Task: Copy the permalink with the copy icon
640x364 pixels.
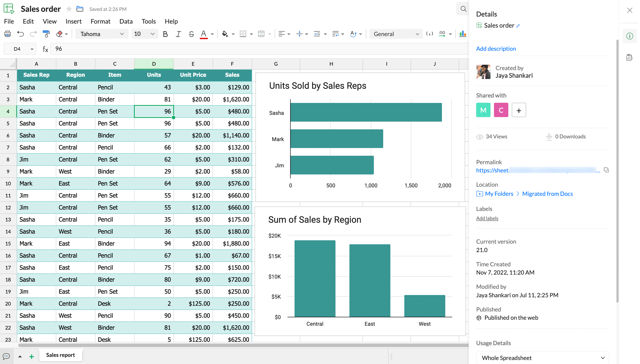Action: (606, 170)
